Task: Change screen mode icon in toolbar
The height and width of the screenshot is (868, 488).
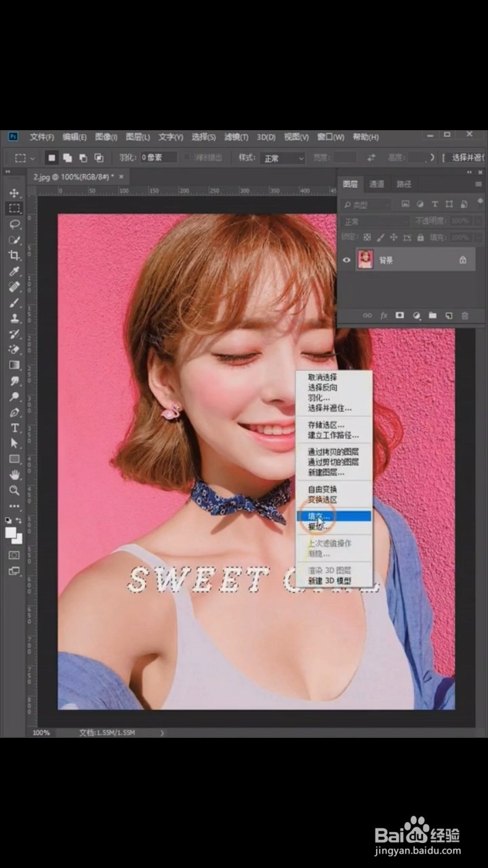Action: click(14, 571)
